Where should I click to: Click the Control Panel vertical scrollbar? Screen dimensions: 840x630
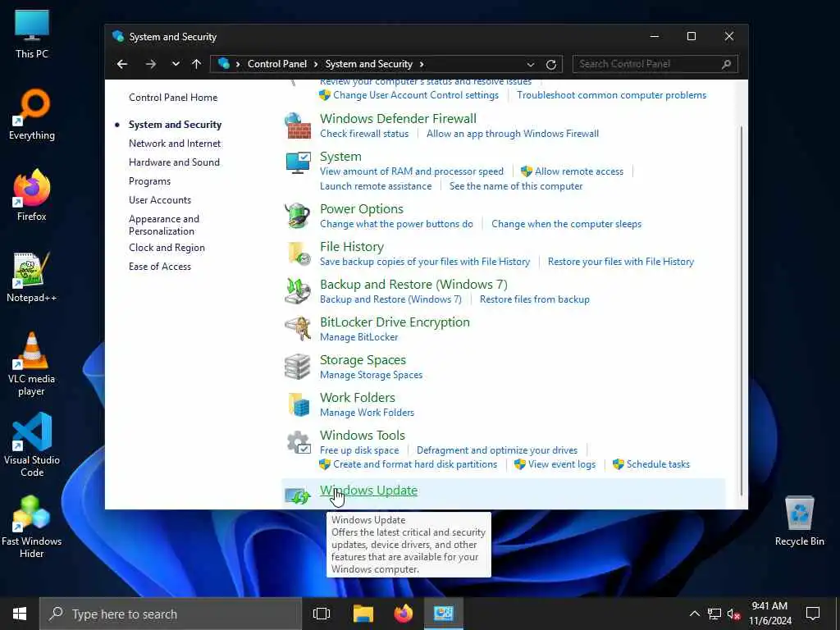point(742,311)
